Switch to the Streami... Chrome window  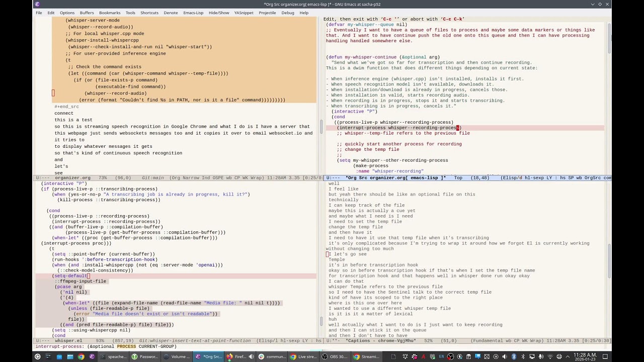pos(367,356)
